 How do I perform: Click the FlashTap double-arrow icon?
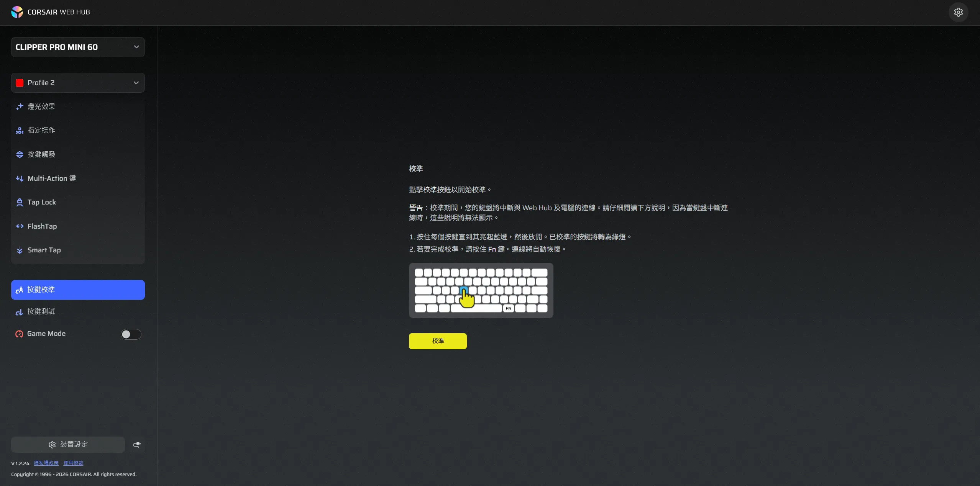coord(20,226)
